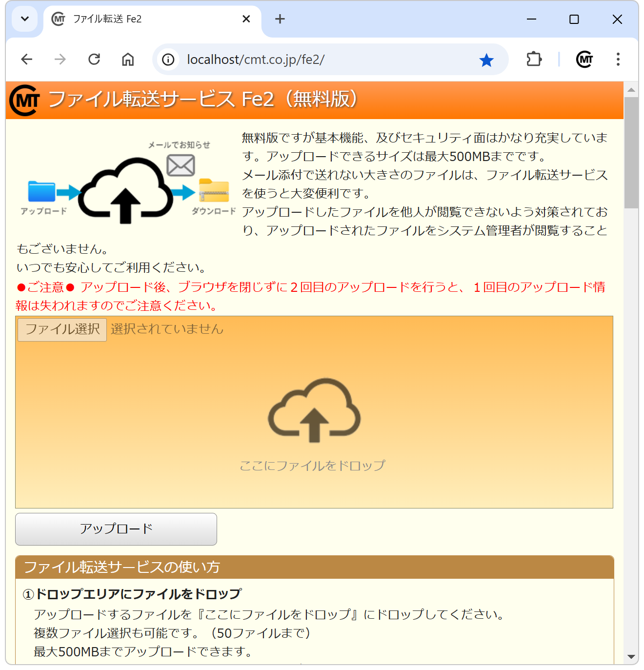The width and height of the screenshot is (644, 670).
Task: Click the scrollbar up arrow
Action: (631, 90)
